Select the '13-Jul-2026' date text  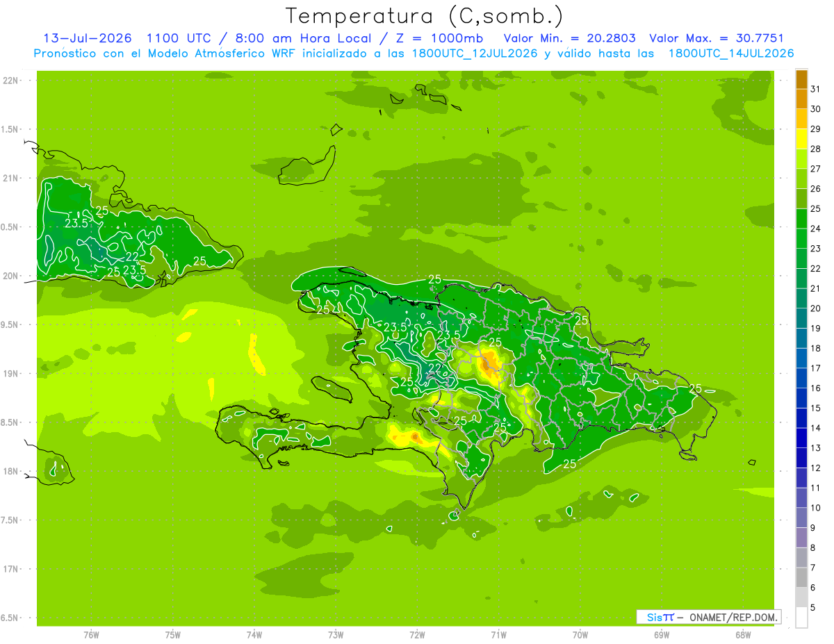[87, 38]
